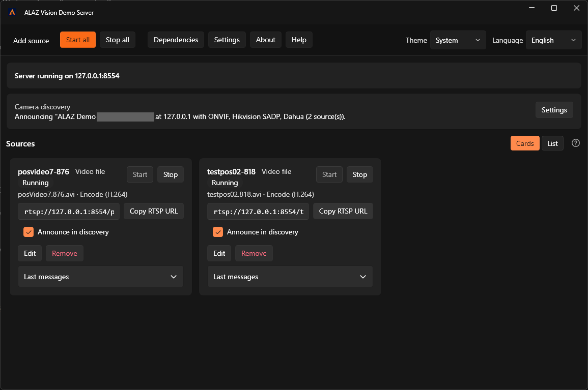Click the ALAZ Vision app logo icon
Screen dimensions: 588x390
click(x=12, y=12)
